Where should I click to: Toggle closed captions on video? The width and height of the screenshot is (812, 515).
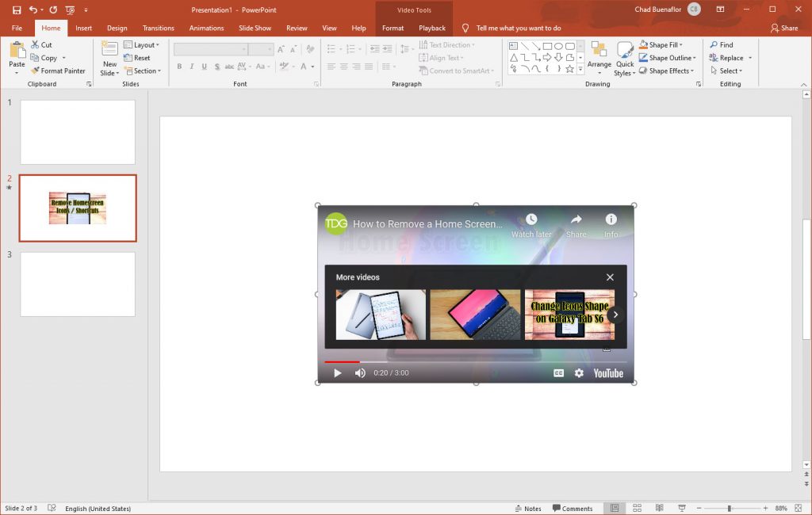(558, 372)
